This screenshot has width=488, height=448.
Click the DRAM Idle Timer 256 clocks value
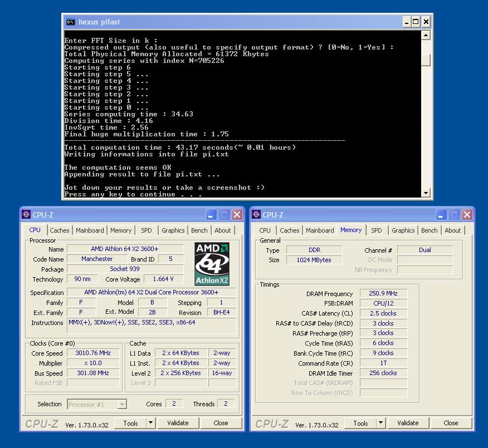(x=383, y=373)
